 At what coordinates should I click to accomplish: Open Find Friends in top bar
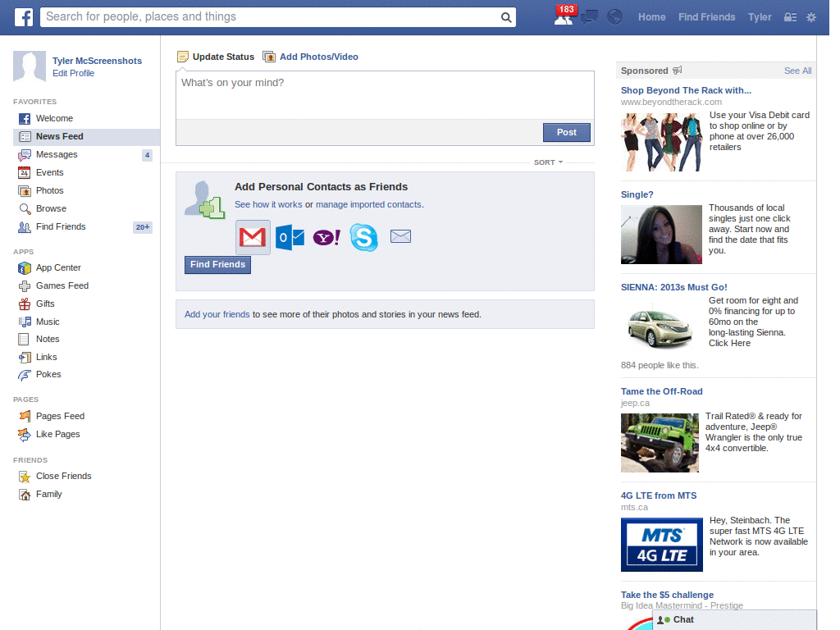706,17
